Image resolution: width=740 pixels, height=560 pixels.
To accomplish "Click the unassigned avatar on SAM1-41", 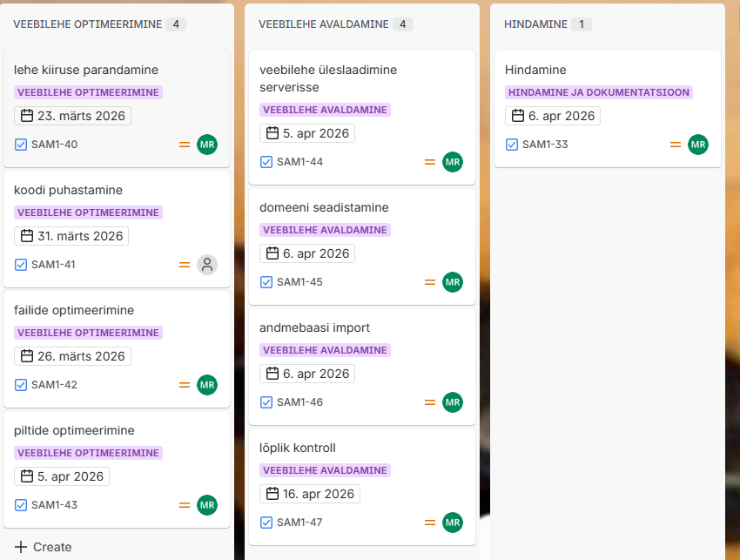I will [x=206, y=265].
